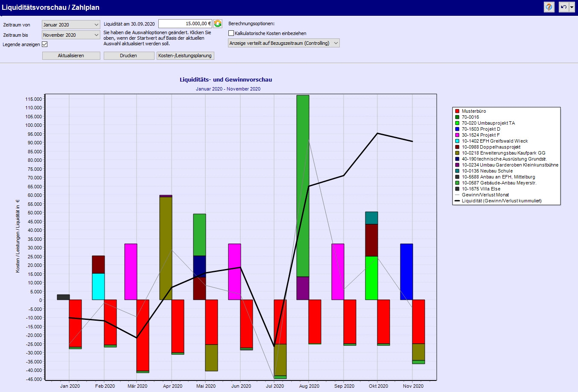Select 'Liquidität (Gewinn/Verlust kummuliert)' legend label
This screenshot has height=392, width=578.
point(502,201)
